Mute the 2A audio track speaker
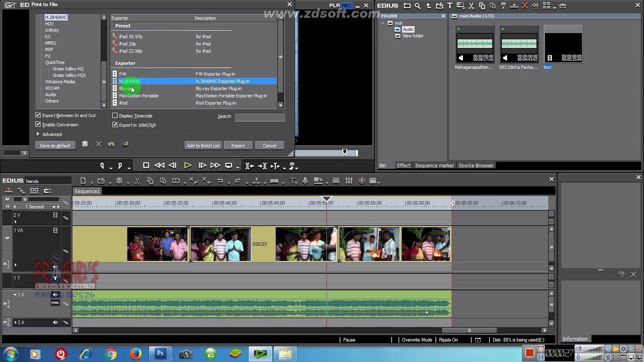The height and width of the screenshot is (362, 644). (55, 322)
